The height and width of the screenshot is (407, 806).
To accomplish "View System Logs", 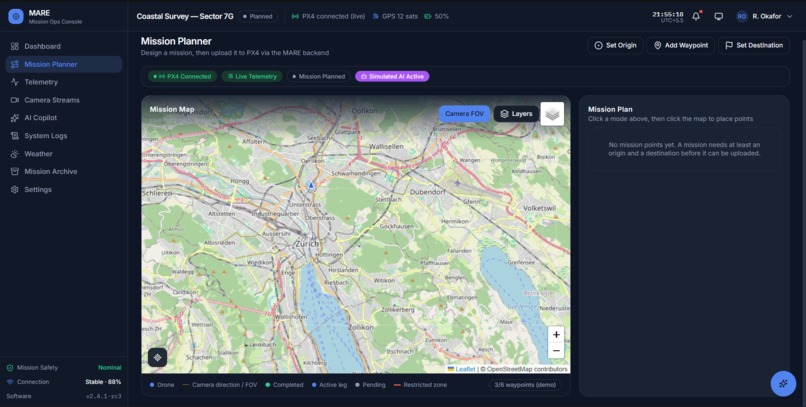I will click(x=64, y=136).
